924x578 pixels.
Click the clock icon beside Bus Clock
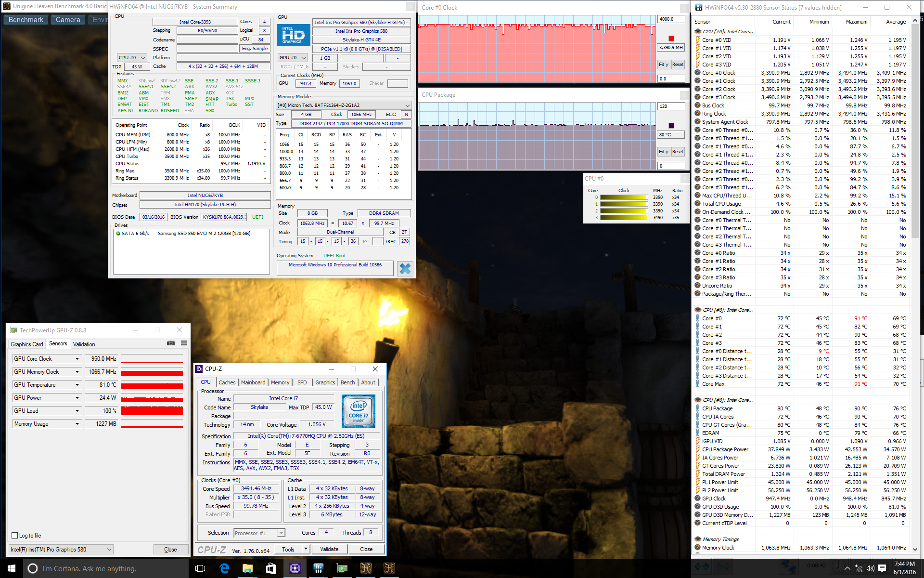(698, 105)
